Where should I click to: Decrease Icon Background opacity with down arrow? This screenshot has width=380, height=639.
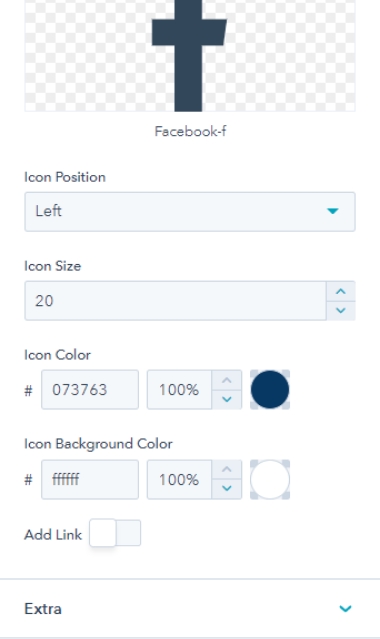pos(227,489)
